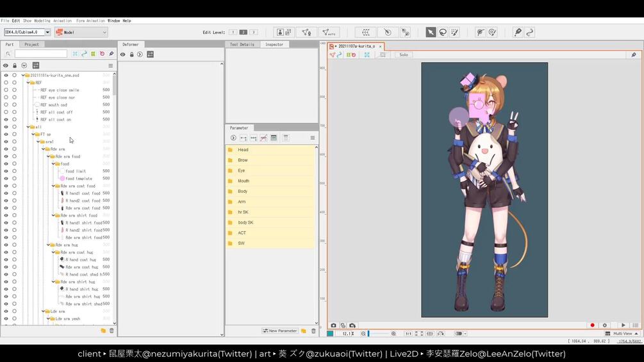This screenshot has width=644, height=362.
Task: Set Edit Level to 1
Action: 233,32
